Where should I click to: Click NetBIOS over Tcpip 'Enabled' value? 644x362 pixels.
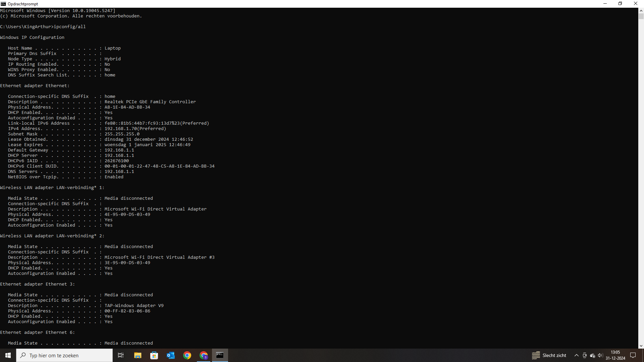pyautogui.click(x=114, y=177)
